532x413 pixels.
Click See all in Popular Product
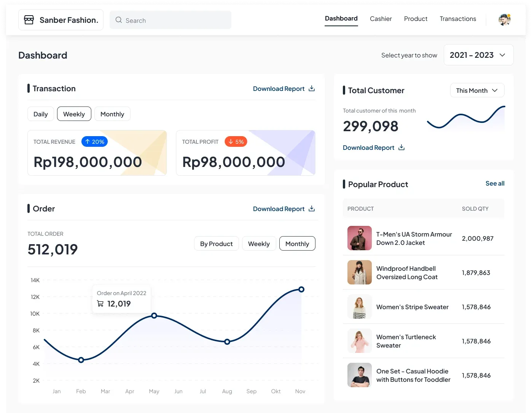495,183
